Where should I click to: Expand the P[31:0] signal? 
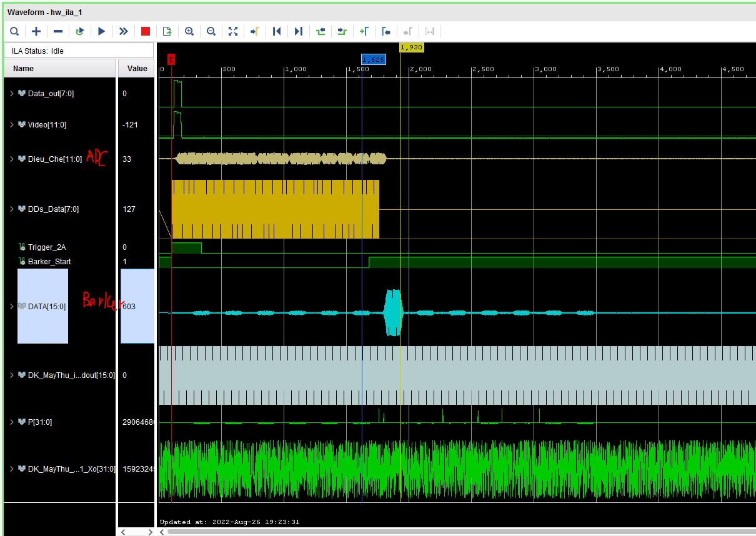pos(11,422)
